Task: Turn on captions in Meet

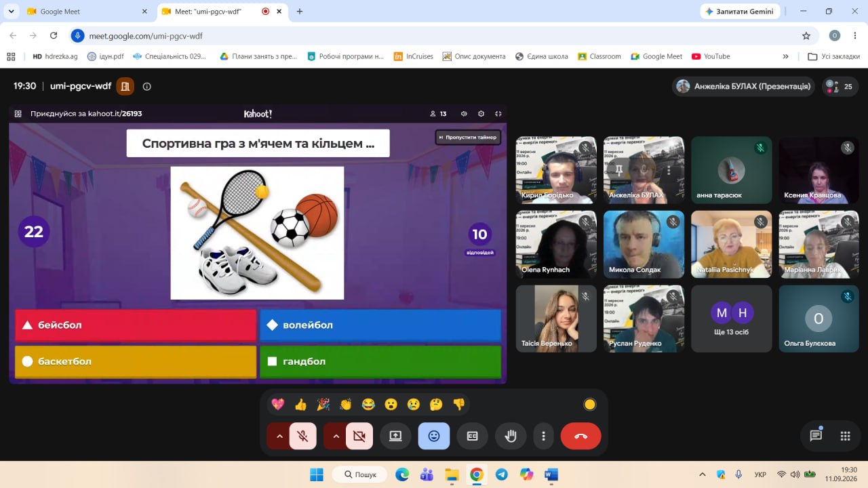Action: coord(473,436)
